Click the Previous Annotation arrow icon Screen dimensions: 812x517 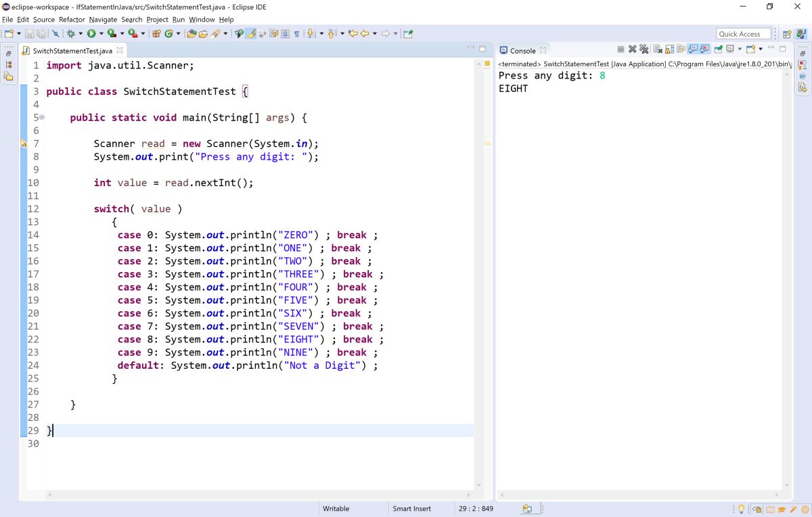331,34
